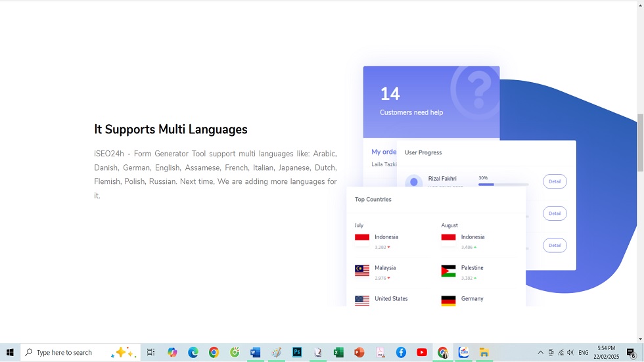This screenshot has height=362, width=644.
Task: Launch Photoshop from the taskbar
Action: [x=297, y=353]
